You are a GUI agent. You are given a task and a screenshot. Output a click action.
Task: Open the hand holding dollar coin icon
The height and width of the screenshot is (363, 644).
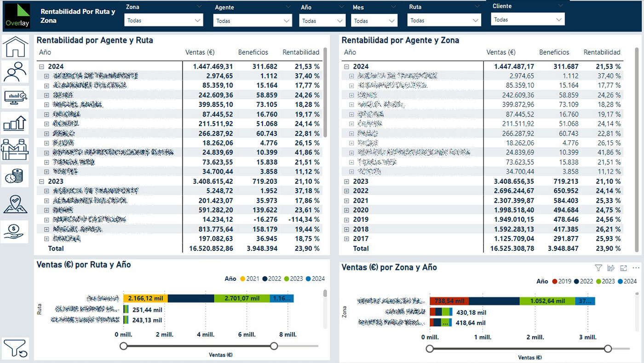[x=15, y=231]
